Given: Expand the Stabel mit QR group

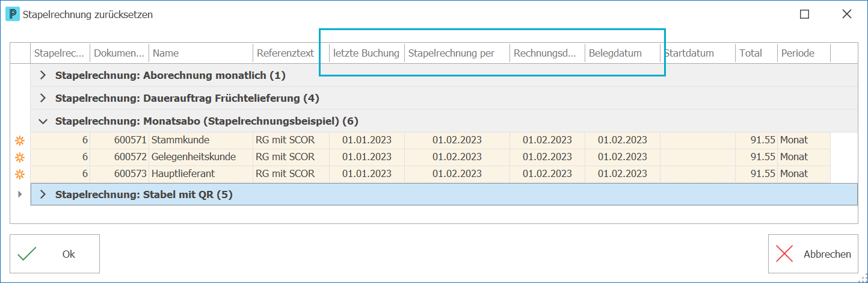Looking at the screenshot, I should (43, 194).
